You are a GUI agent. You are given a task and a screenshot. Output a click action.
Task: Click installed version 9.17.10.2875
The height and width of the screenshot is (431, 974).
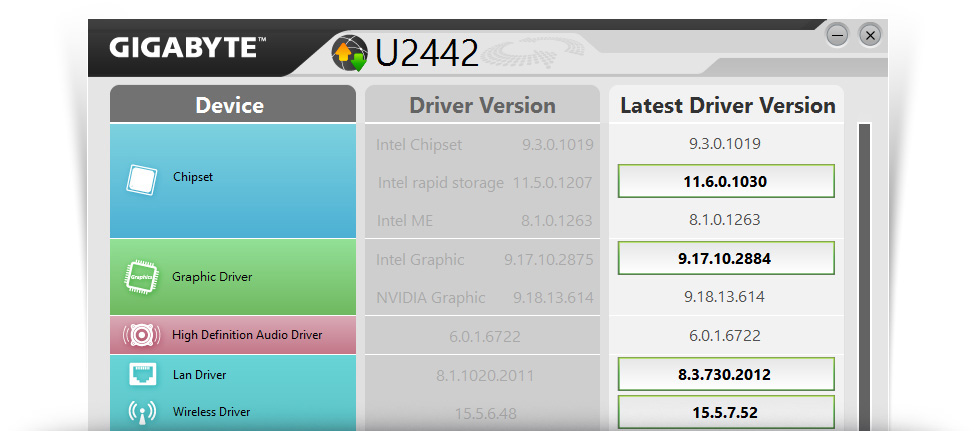[549, 260]
